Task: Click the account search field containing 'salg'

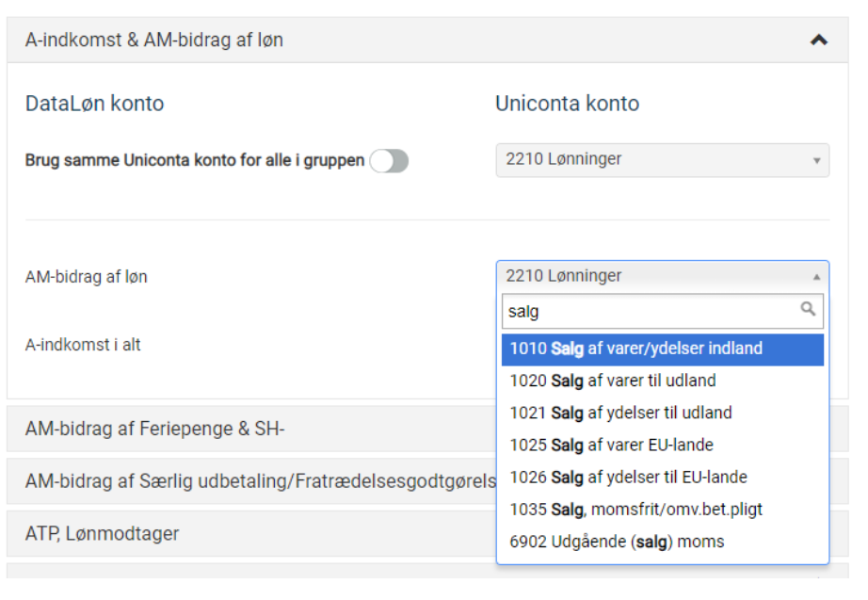Action: (x=650, y=311)
